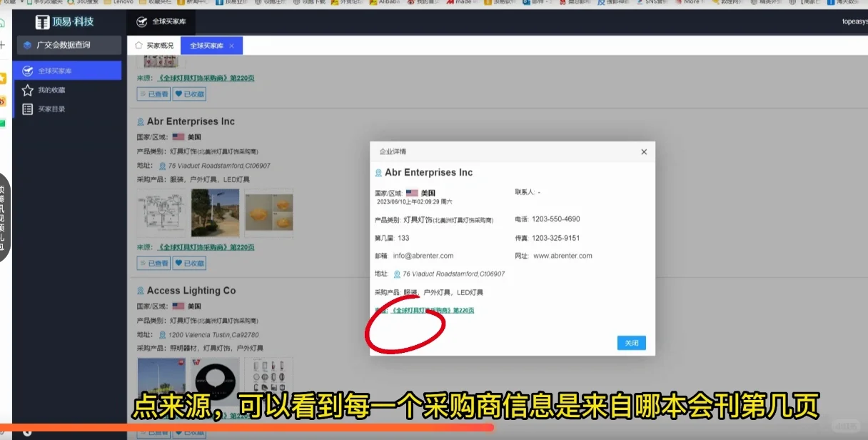Click the 关闭 button to dismiss the dialog
This screenshot has height=440, width=868.
(631, 343)
